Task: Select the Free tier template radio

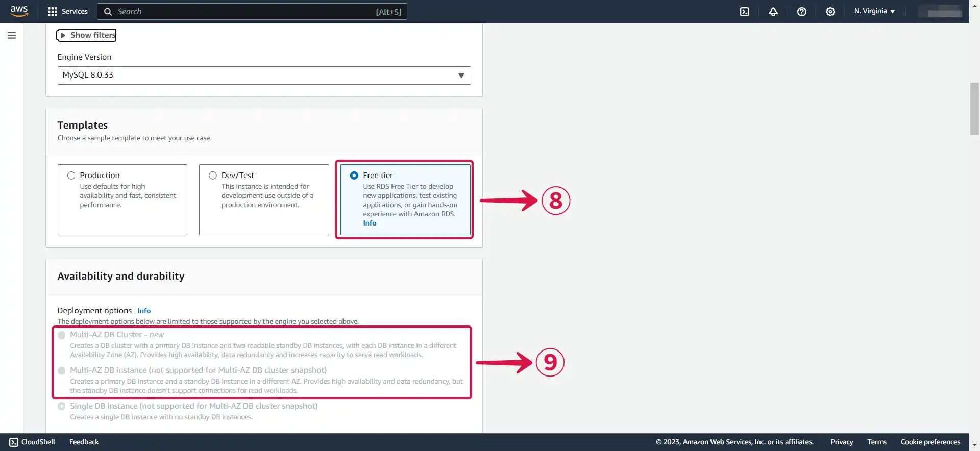Action: tap(354, 176)
